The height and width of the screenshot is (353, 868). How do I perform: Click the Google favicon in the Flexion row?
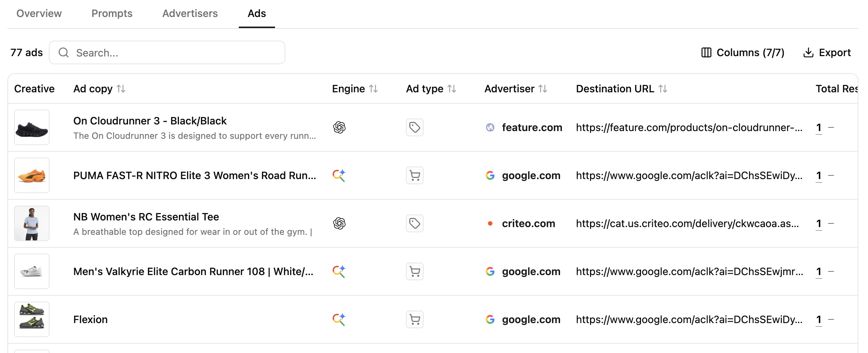pyautogui.click(x=490, y=319)
